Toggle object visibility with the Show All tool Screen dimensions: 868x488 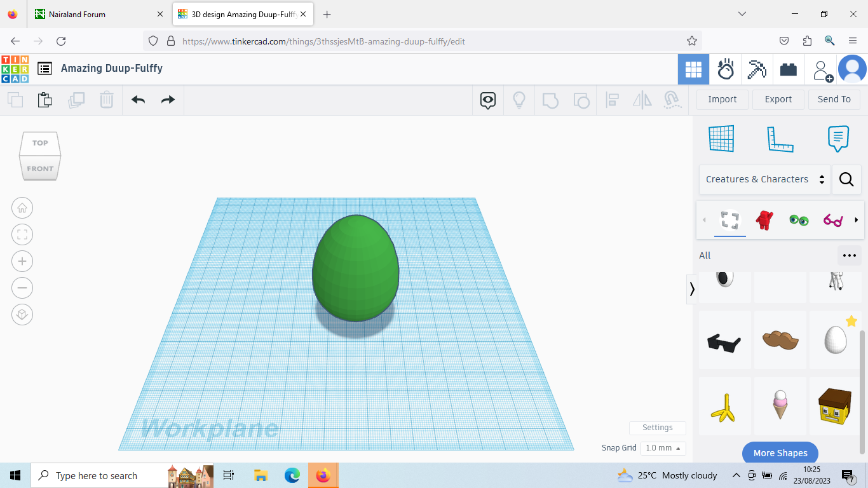click(x=487, y=100)
